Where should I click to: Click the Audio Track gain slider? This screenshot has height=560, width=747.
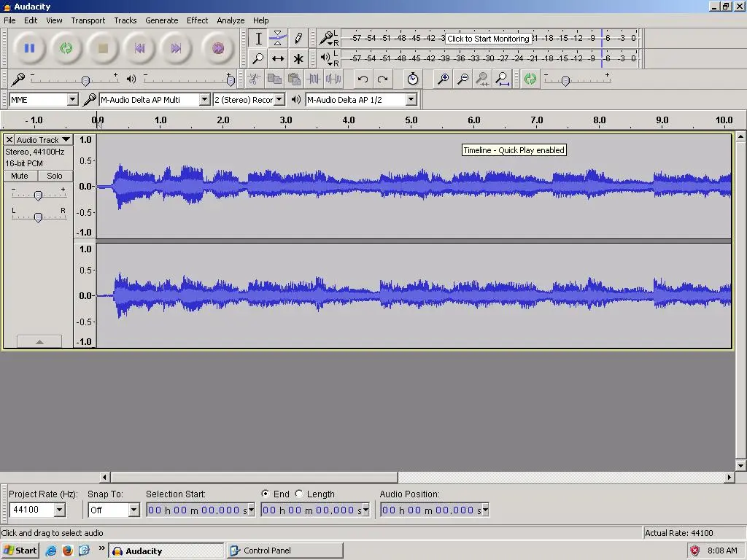click(38, 195)
